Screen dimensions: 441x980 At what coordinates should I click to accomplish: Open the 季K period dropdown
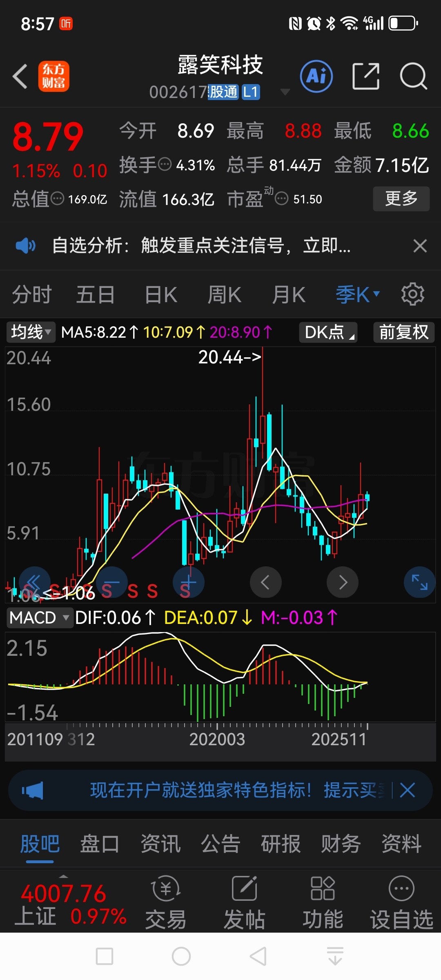coord(358,294)
